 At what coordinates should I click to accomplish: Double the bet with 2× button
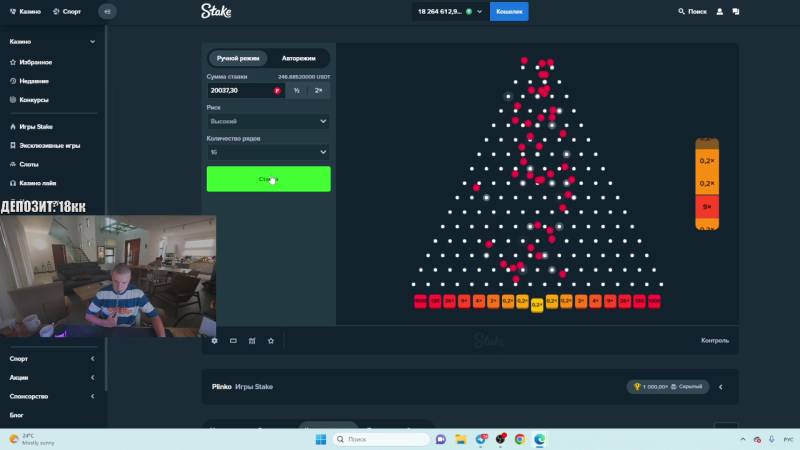point(318,90)
